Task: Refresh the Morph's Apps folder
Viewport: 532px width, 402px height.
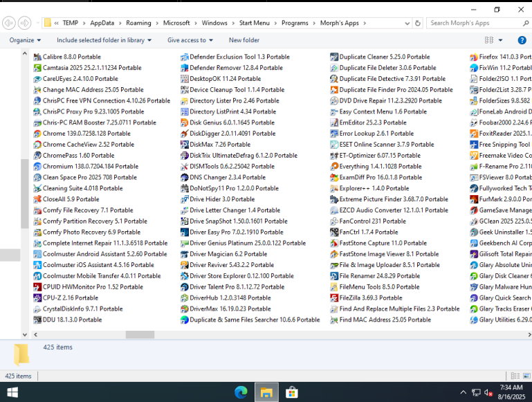Action: coord(418,23)
